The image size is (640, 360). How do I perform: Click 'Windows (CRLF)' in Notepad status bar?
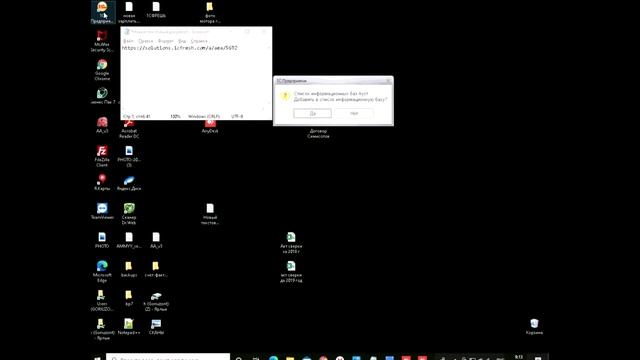[204, 116]
